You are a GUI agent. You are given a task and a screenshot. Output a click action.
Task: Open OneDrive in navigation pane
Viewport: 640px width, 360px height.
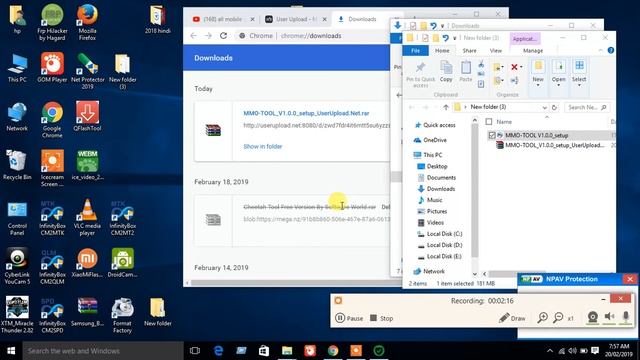[431, 140]
